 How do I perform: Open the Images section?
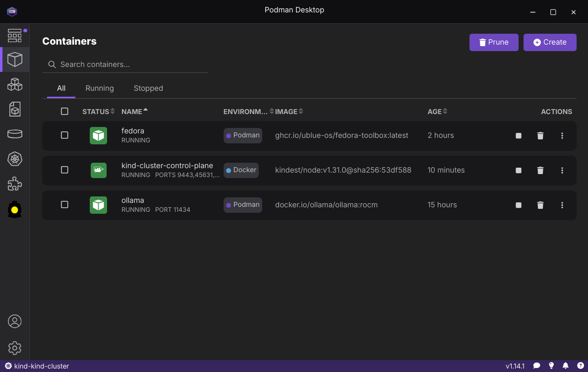[15, 109]
